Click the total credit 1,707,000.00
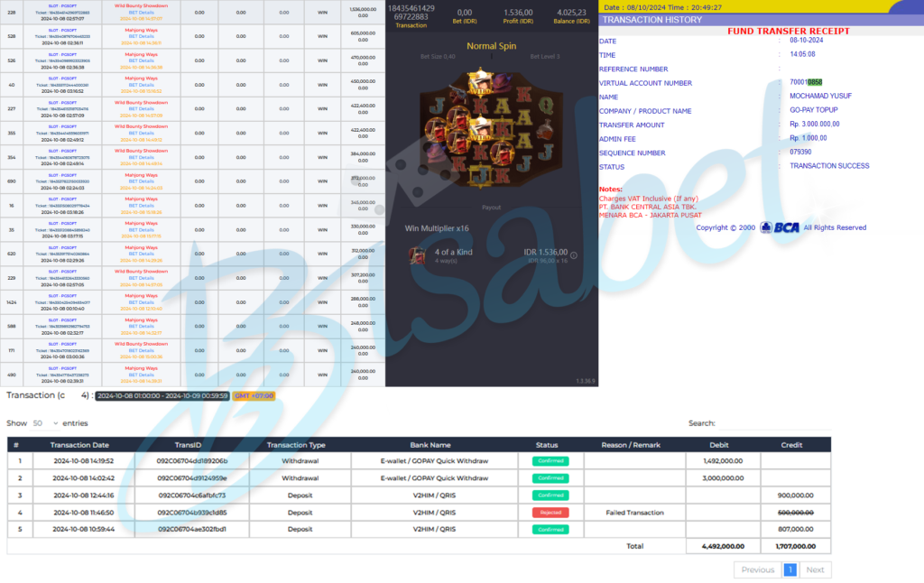The width and height of the screenshot is (924, 583). click(x=796, y=547)
